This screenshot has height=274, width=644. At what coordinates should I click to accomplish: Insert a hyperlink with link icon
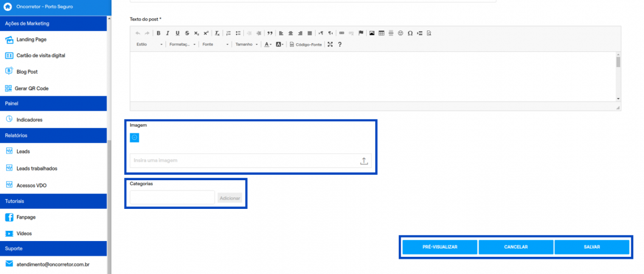pyautogui.click(x=342, y=33)
